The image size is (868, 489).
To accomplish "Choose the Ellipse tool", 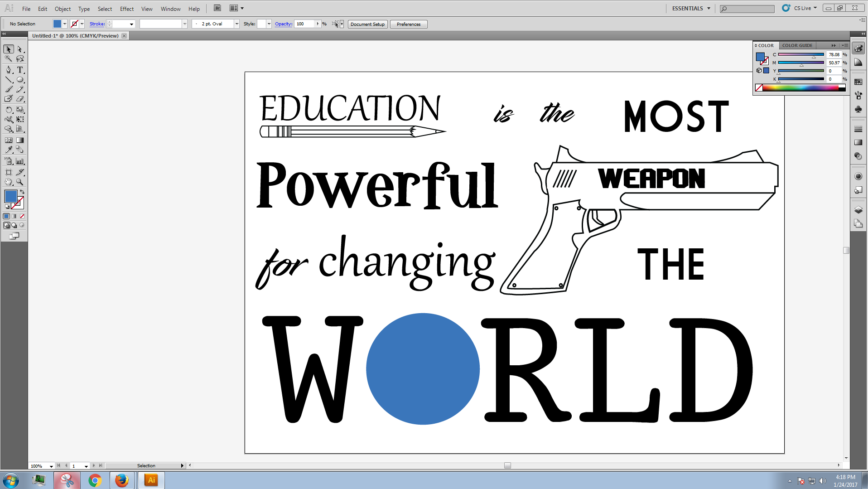I will [20, 80].
